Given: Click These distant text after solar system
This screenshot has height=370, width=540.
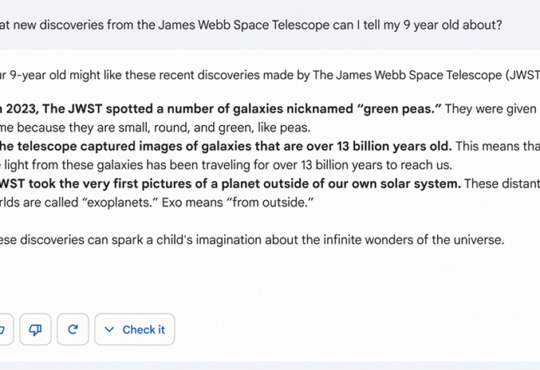Looking at the screenshot, I should [502, 183].
